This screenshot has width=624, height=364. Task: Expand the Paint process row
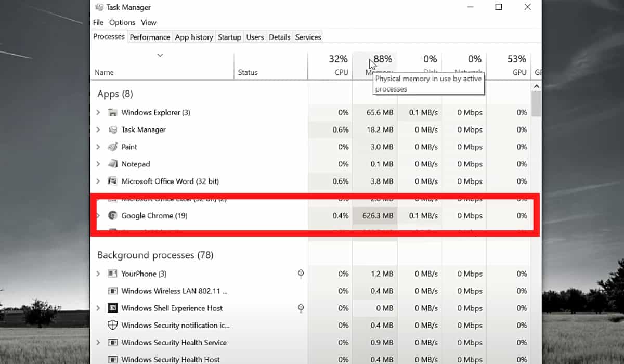coord(98,147)
